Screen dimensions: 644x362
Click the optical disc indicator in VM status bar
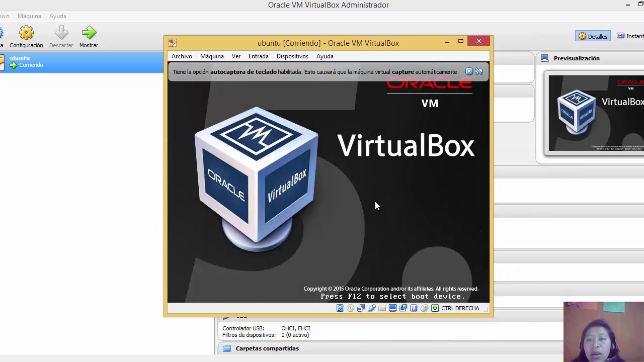click(350, 308)
